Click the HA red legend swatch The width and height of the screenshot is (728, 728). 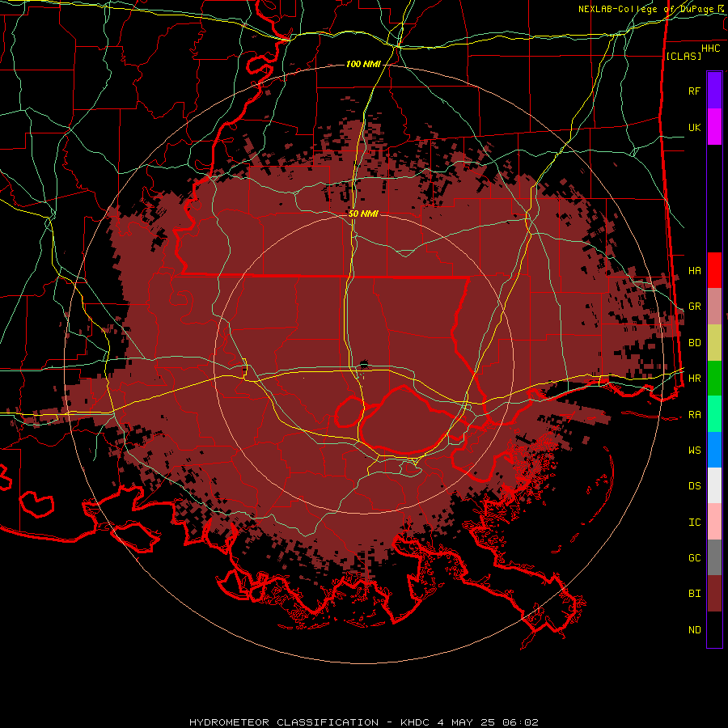[x=714, y=270]
